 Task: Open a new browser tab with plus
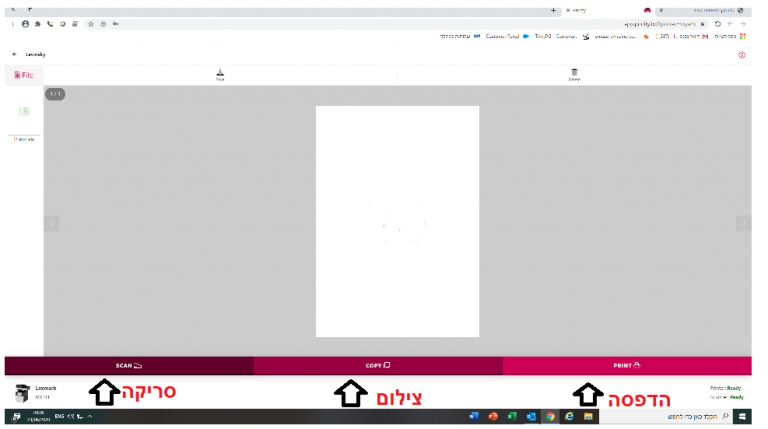(x=553, y=10)
